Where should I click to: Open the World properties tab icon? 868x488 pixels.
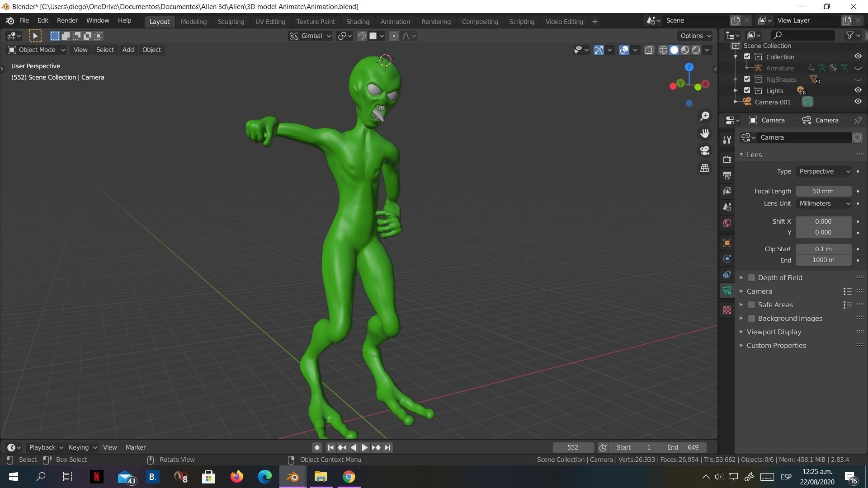coord(727,223)
